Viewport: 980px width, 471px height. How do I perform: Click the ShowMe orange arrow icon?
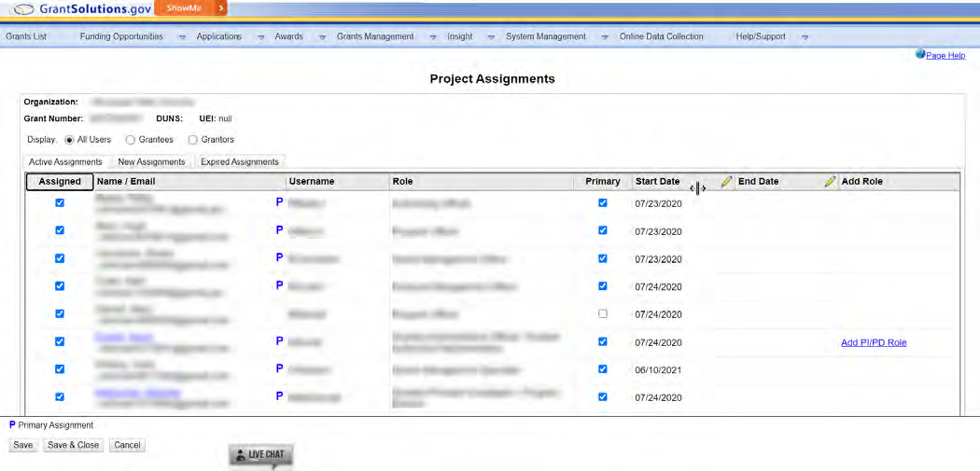220,8
